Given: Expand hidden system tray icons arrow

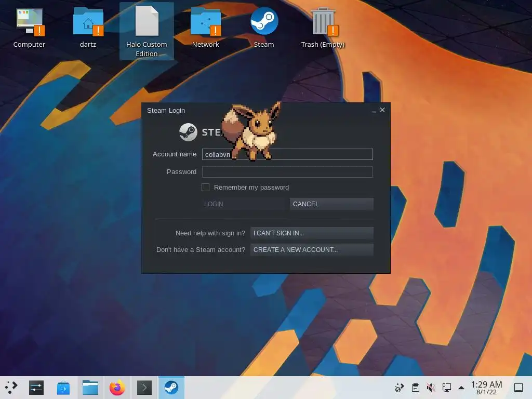Looking at the screenshot, I should click(x=461, y=388).
